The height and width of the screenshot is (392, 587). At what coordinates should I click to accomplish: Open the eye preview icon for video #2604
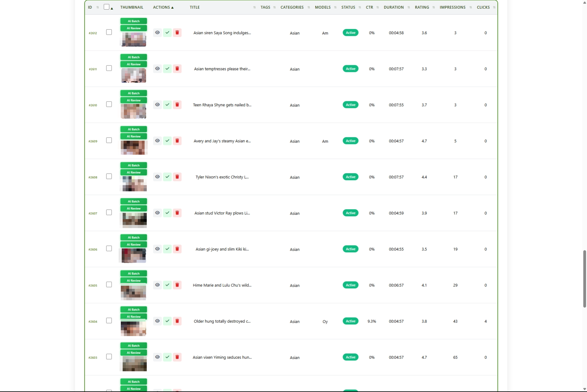click(x=158, y=321)
